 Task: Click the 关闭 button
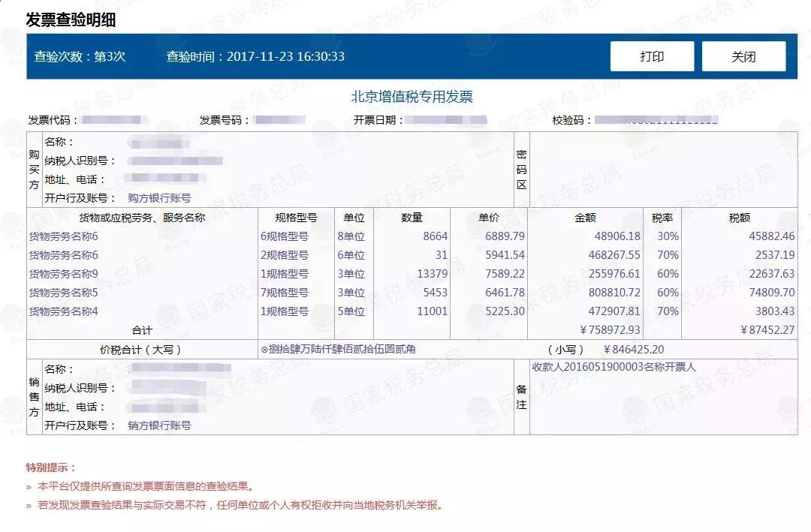pyautogui.click(x=743, y=56)
